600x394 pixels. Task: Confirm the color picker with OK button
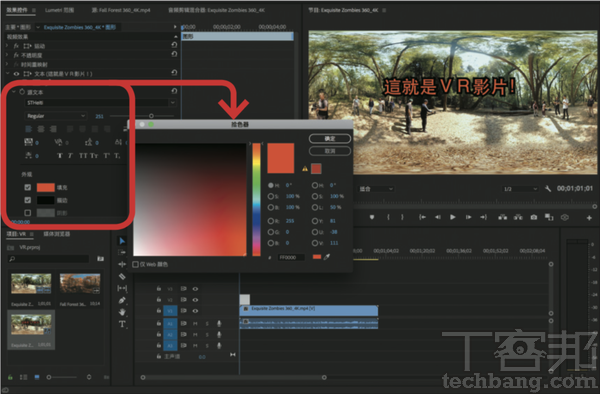(x=330, y=138)
